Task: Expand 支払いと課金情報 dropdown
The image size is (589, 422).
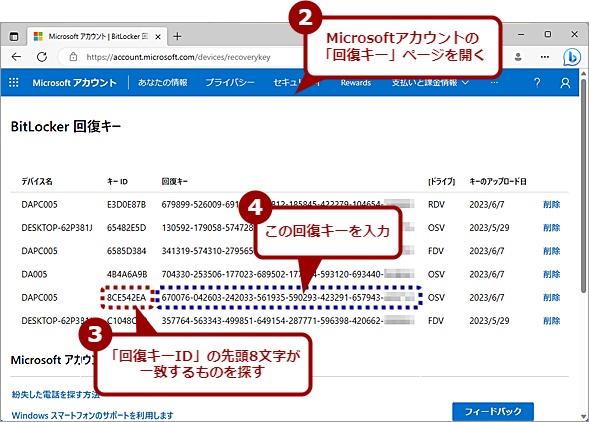Action: click(430, 82)
